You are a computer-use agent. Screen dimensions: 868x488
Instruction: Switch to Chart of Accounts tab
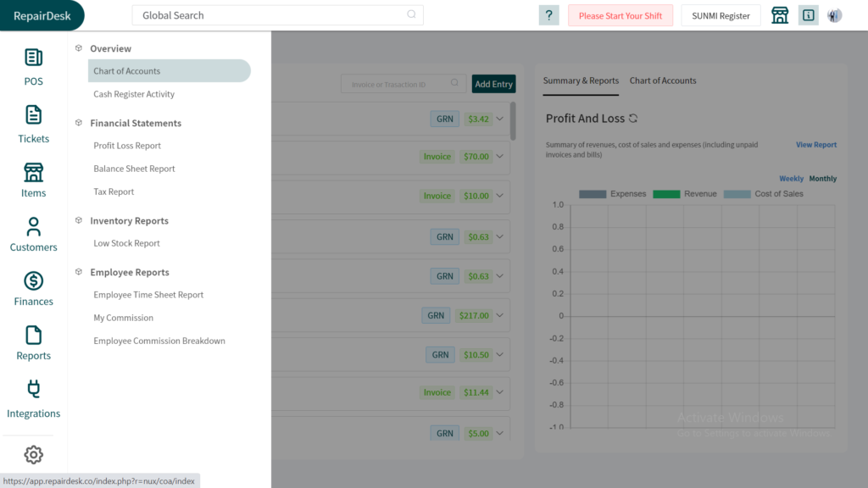pyautogui.click(x=663, y=80)
